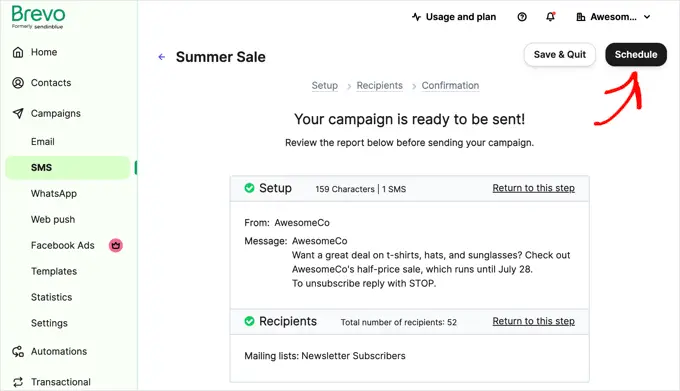Viewport: 680px width, 391px height.
Task: Select SMS under Campaigns
Action: pyautogui.click(x=68, y=167)
